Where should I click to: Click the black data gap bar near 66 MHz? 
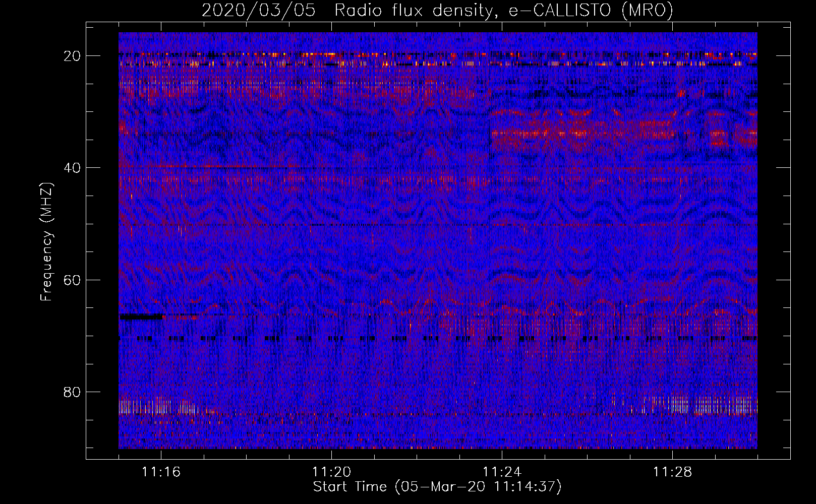click(141, 317)
